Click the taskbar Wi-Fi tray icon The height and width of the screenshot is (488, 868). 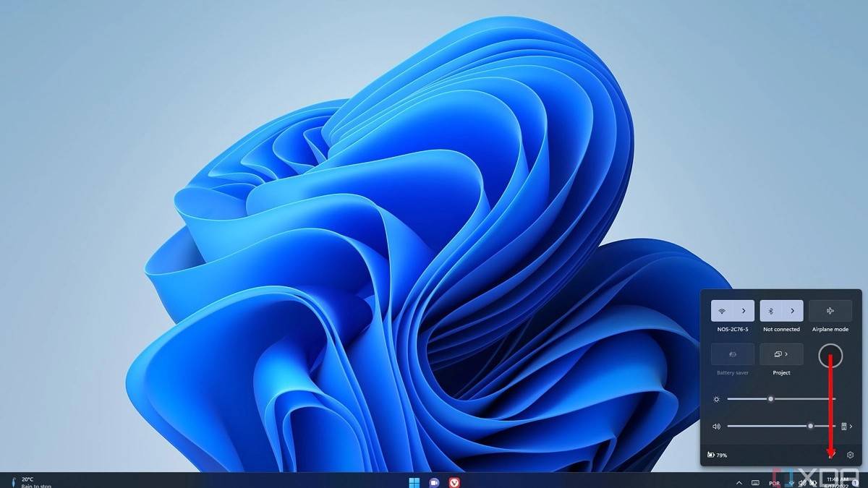791,482
